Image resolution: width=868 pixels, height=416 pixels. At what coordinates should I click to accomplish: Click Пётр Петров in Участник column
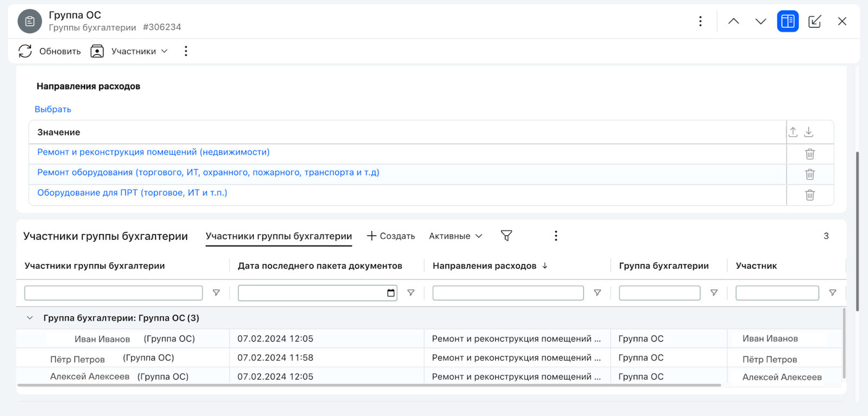769,359
